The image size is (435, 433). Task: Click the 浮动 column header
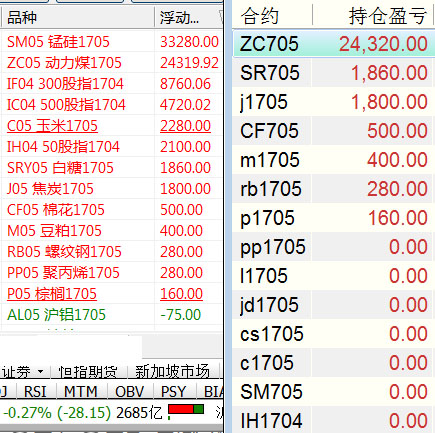point(188,18)
